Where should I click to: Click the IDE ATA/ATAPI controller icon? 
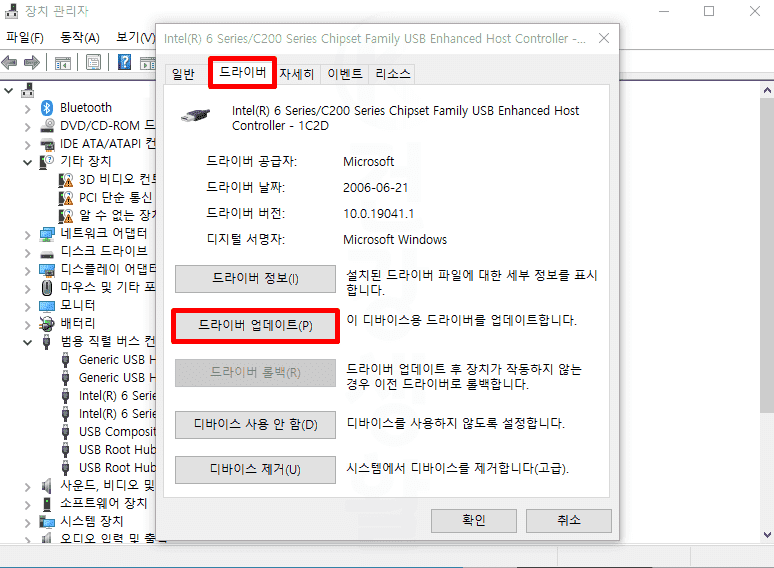[47, 144]
